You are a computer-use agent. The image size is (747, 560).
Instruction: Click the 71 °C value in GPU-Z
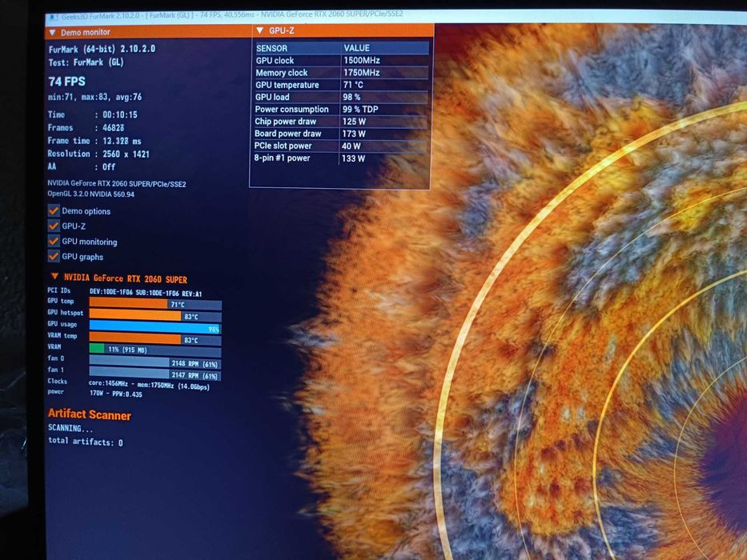353,85
